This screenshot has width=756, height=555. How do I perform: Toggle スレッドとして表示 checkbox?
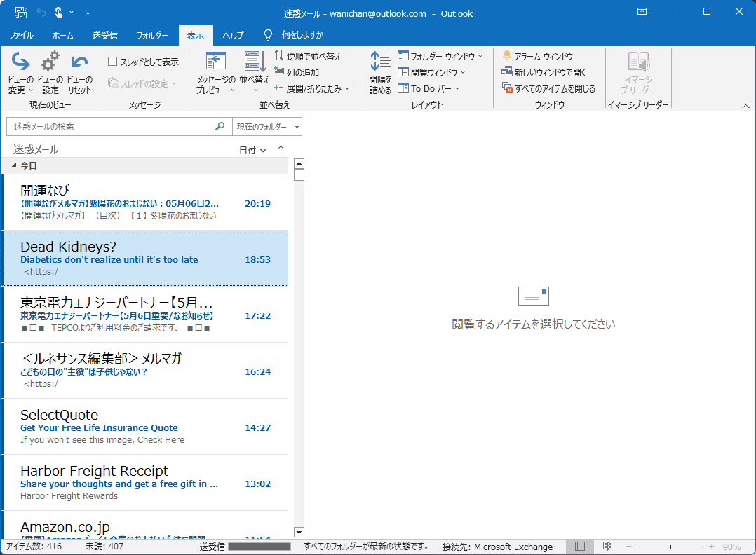[x=113, y=61]
